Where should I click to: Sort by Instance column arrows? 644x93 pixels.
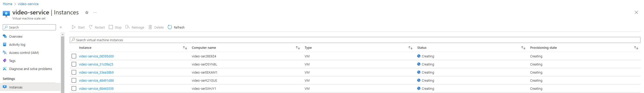[x=185, y=48]
